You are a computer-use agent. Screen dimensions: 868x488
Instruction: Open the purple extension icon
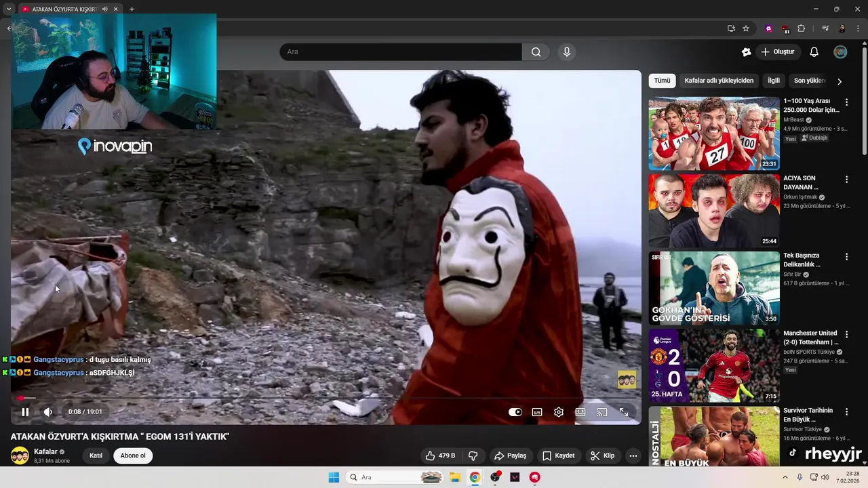tap(768, 28)
